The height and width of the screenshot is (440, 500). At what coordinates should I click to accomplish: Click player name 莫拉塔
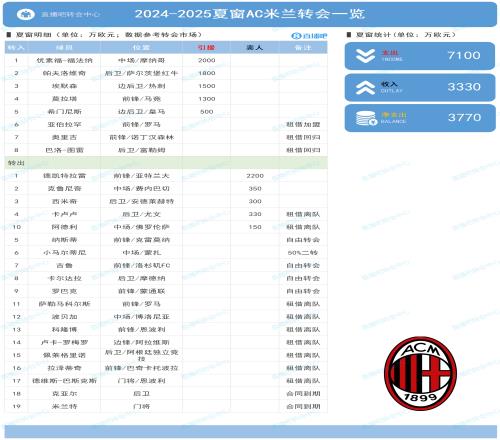click(64, 99)
